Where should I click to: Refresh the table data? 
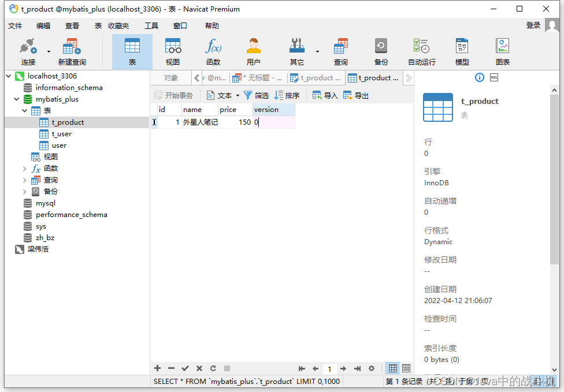[213, 368]
